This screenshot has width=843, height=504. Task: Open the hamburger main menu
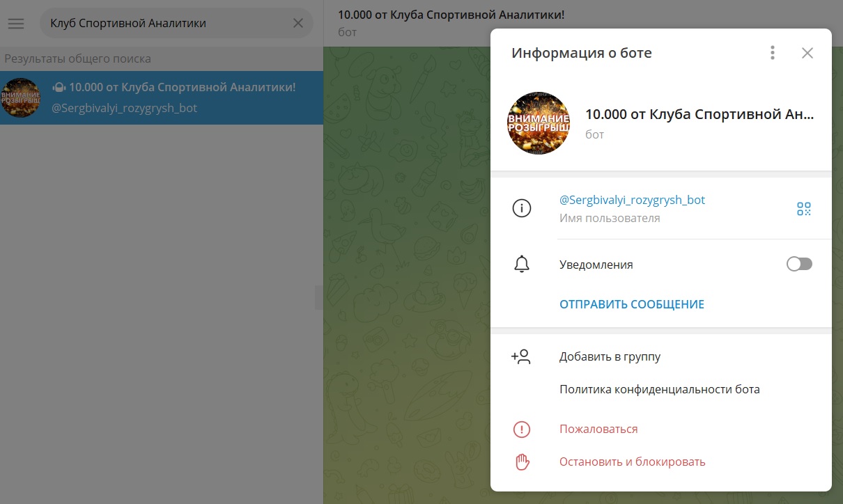16,24
